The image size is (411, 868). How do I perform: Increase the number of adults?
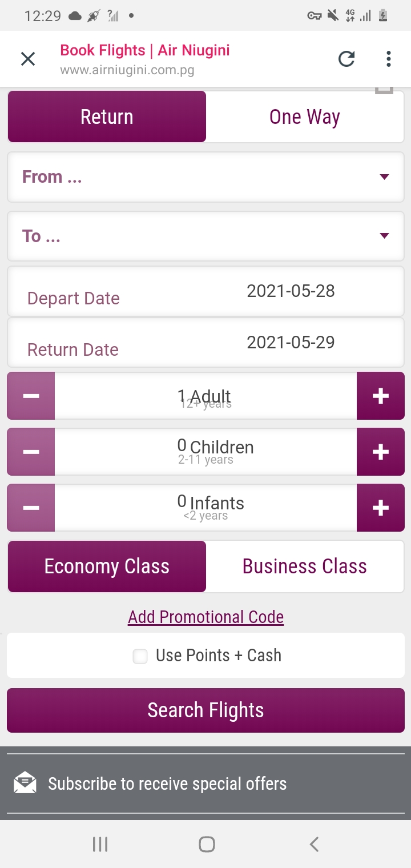pos(380,396)
